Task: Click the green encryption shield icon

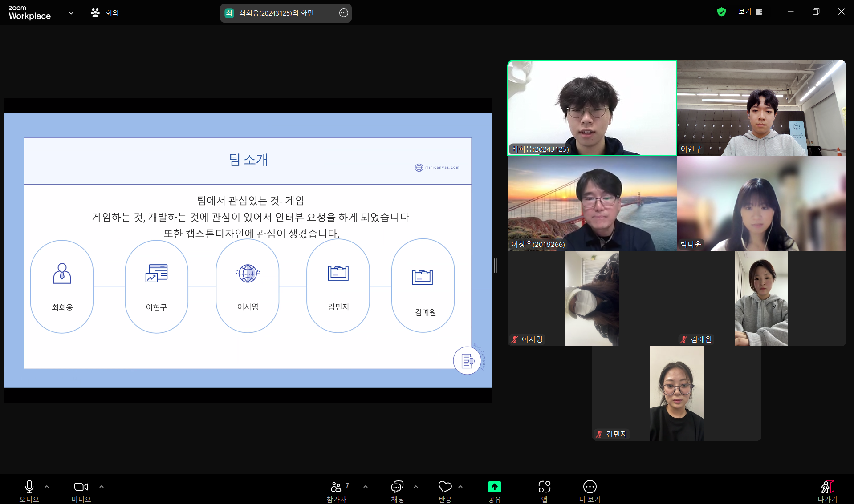Action: coord(721,12)
